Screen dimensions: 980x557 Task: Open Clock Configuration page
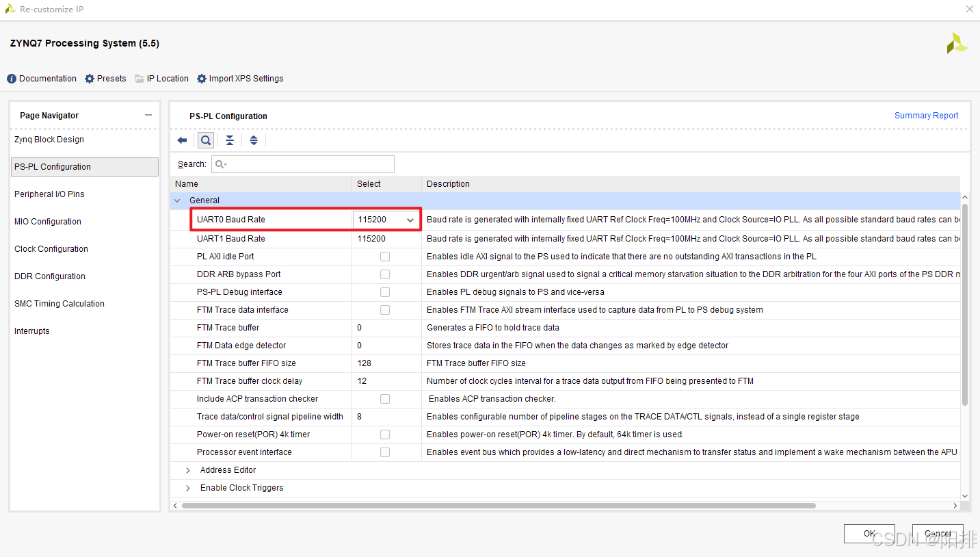51,249
